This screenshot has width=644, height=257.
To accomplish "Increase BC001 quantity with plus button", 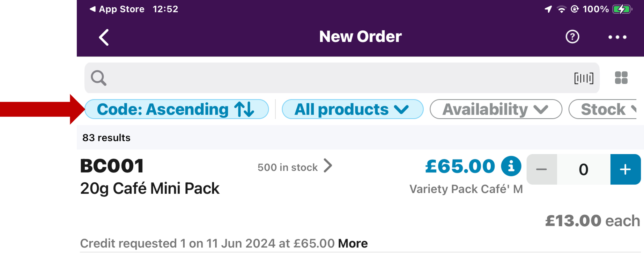I will [x=625, y=169].
